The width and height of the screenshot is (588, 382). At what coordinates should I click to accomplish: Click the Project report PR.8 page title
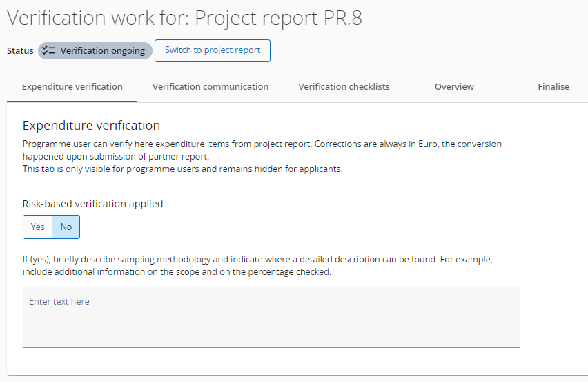(184, 18)
